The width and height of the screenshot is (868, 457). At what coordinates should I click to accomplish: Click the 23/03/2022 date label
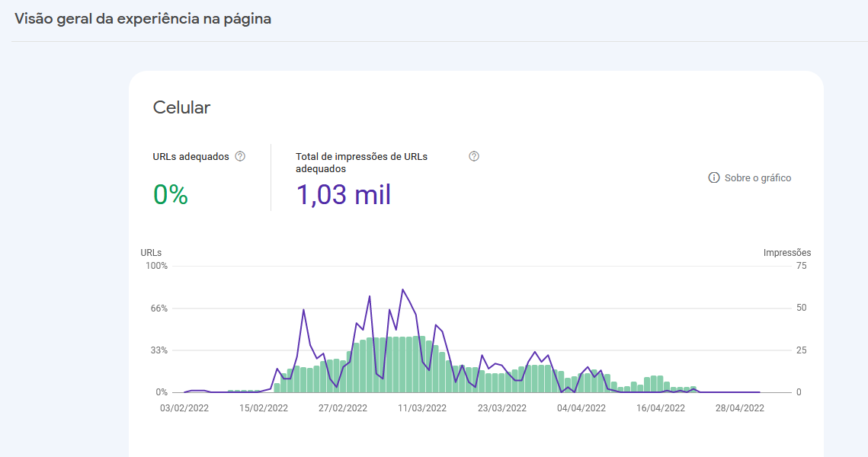click(x=501, y=407)
